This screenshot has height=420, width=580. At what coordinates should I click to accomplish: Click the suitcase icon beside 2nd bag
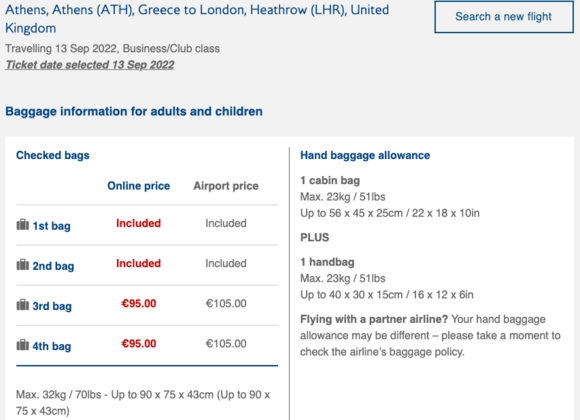coord(23,265)
